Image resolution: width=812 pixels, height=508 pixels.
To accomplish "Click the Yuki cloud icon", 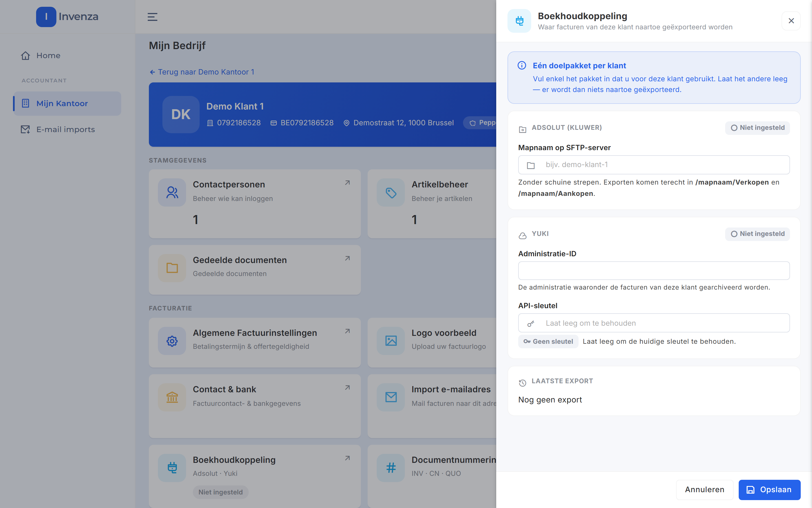I will [522, 236].
